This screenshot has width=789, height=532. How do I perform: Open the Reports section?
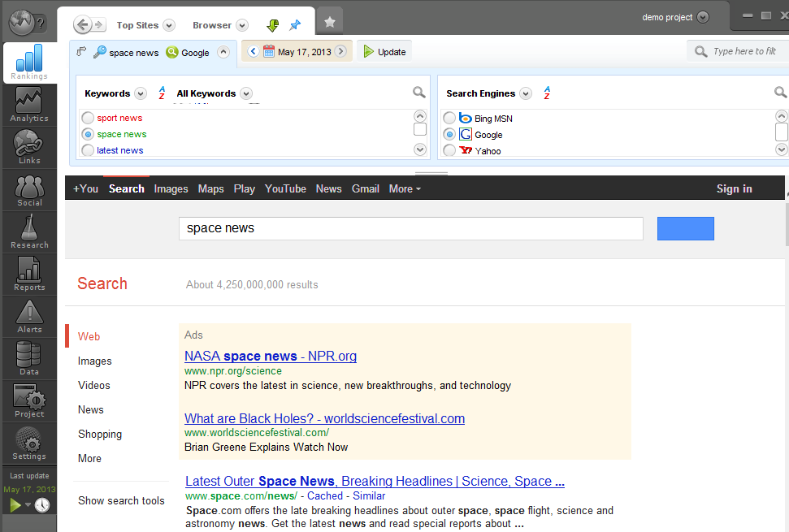coord(29,274)
